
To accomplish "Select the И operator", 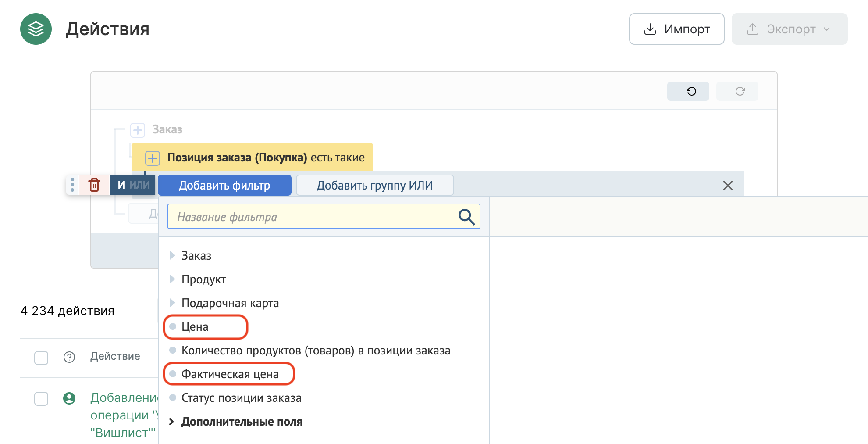I will point(121,185).
